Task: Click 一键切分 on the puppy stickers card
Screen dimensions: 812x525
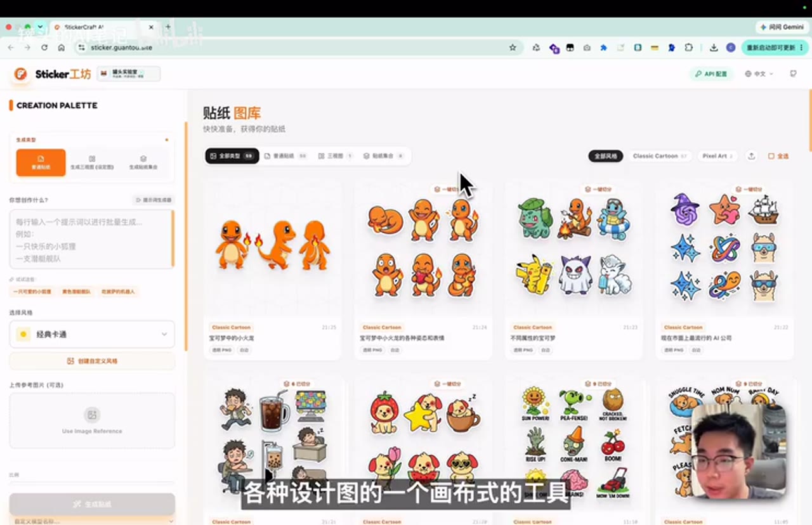Action: [x=447, y=384]
